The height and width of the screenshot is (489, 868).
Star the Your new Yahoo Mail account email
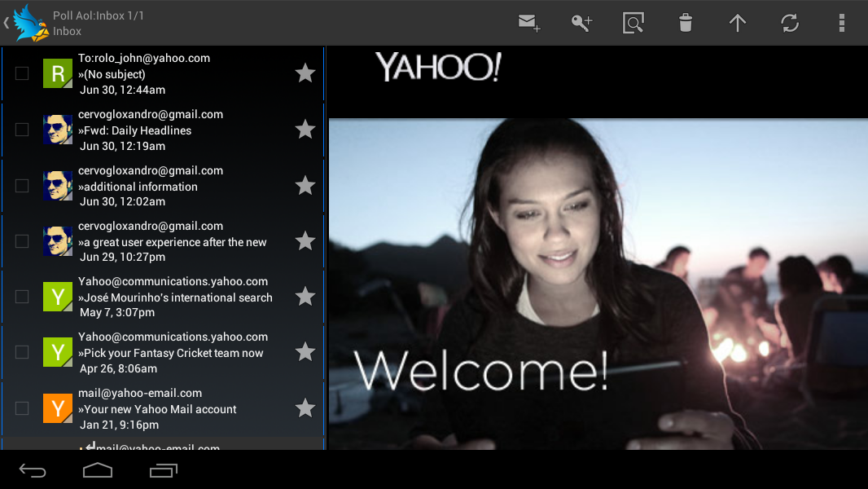tap(305, 408)
